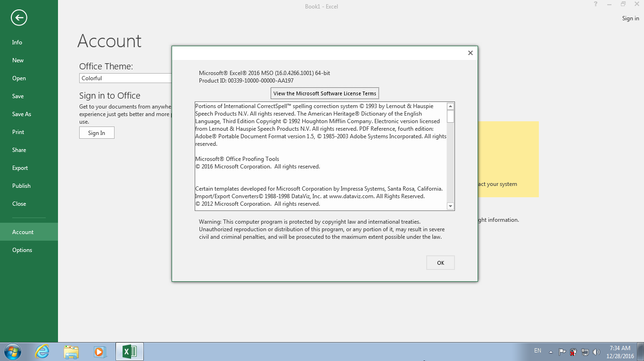Image resolution: width=644 pixels, height=361 pixels.
Task: Open the Save As page
Action: pos(29,114)
